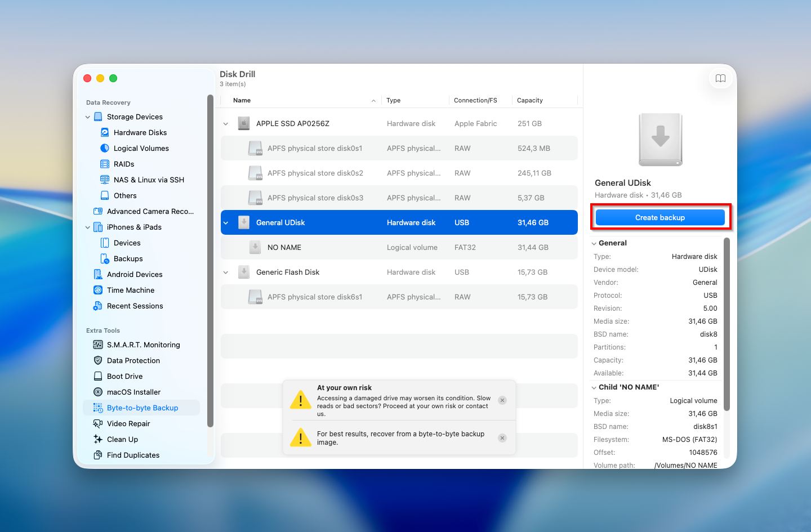Click the Logical Volumes icon
The image size is (811, 532).
pos(105,148)
